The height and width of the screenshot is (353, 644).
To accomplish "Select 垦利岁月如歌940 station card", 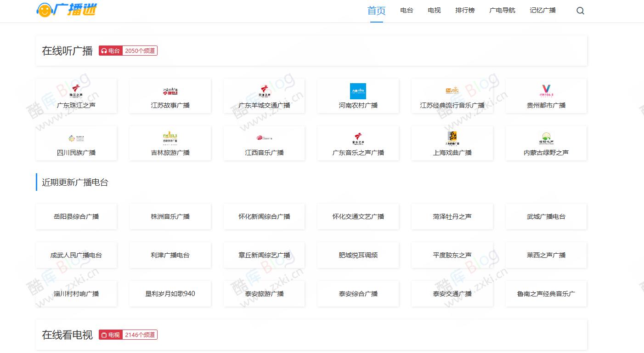I will (170, 294).
